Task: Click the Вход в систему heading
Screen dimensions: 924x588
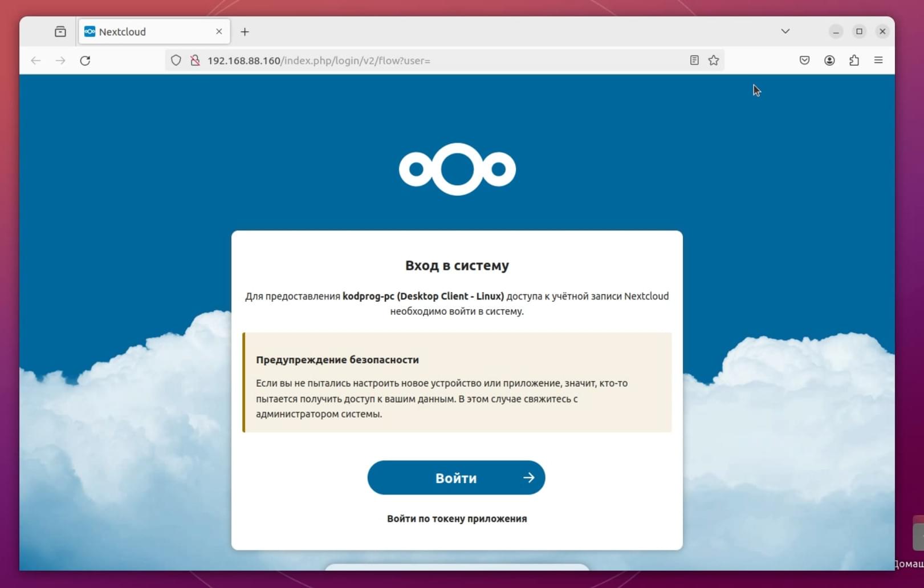Action: tap(457, 265)
